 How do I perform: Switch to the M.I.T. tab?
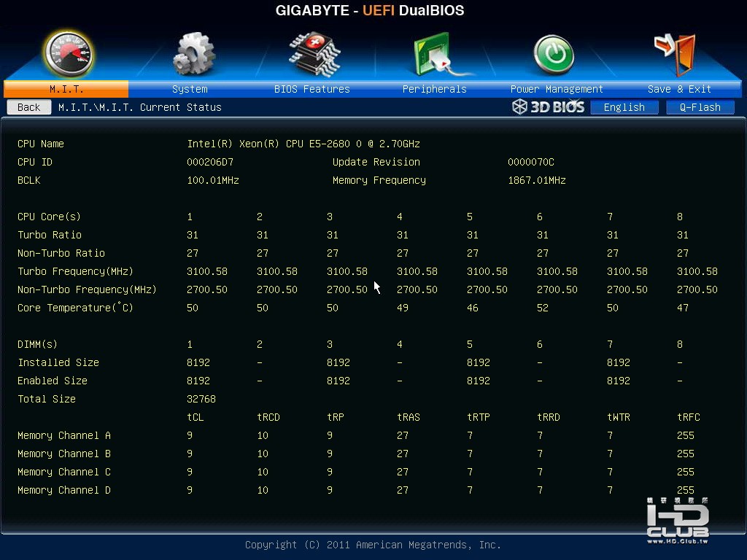66,89
